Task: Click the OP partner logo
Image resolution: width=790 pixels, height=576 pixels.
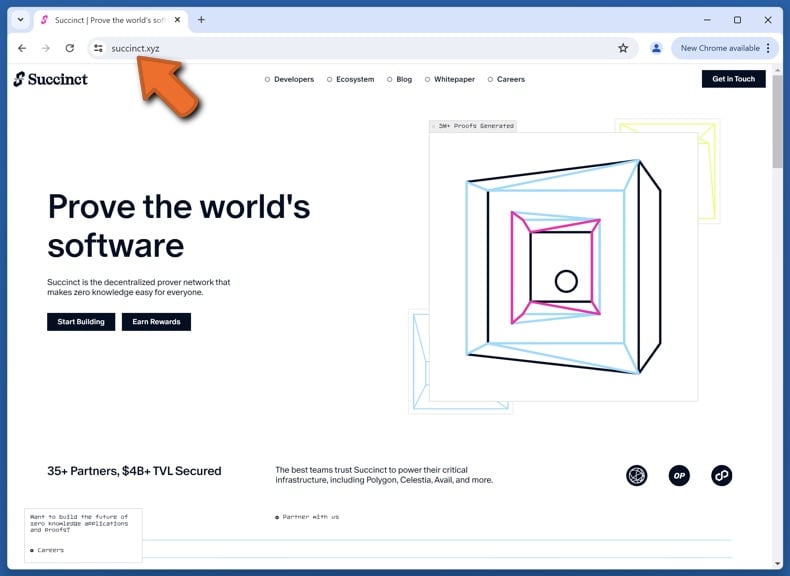Action: pos(679,476)
